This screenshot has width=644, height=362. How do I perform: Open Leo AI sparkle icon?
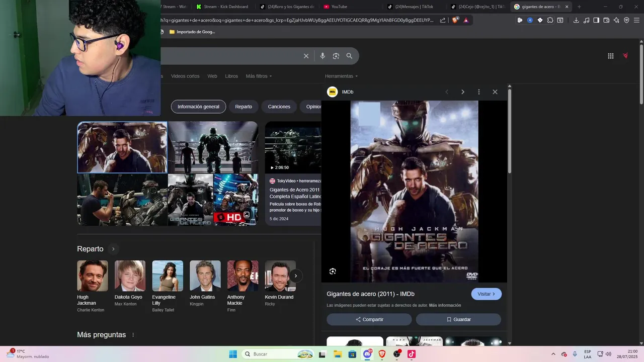click(616, 20)
